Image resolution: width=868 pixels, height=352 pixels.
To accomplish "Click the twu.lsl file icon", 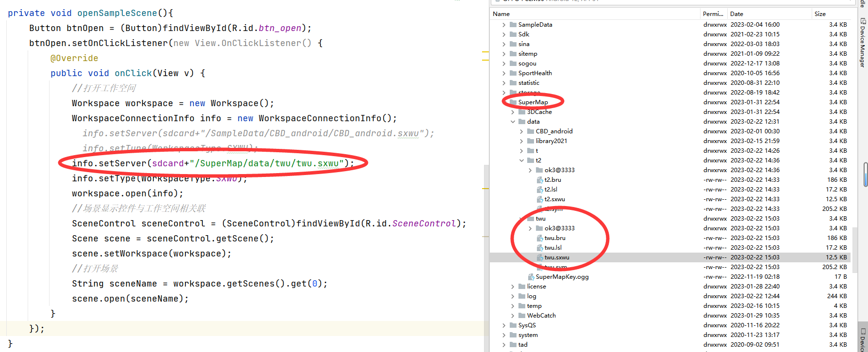I will point(540,247).
